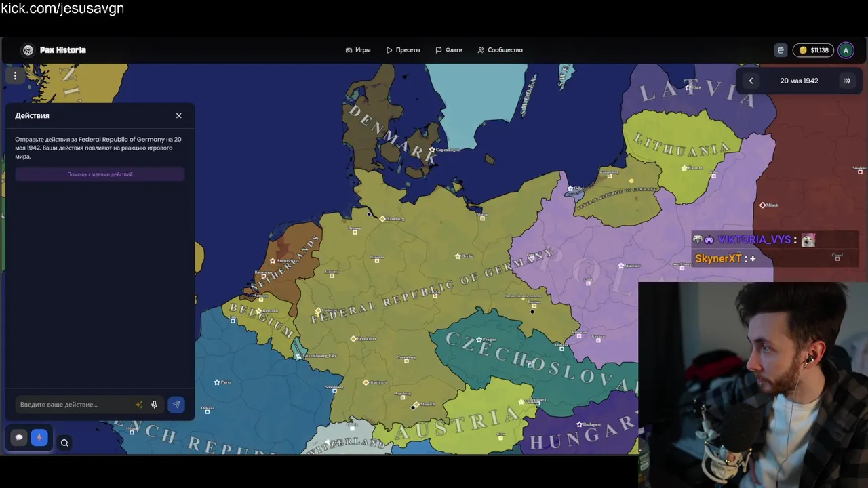Click the '20 мая 1942' date label

[799, 81]
